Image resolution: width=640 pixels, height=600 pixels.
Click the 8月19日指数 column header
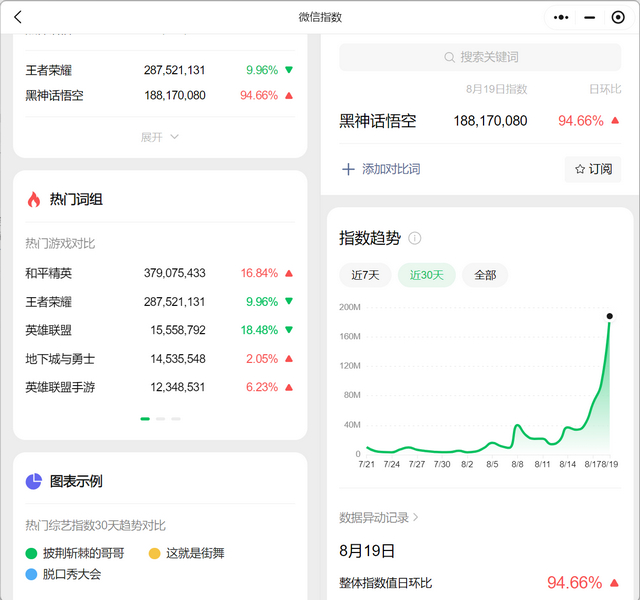[497, 89]
